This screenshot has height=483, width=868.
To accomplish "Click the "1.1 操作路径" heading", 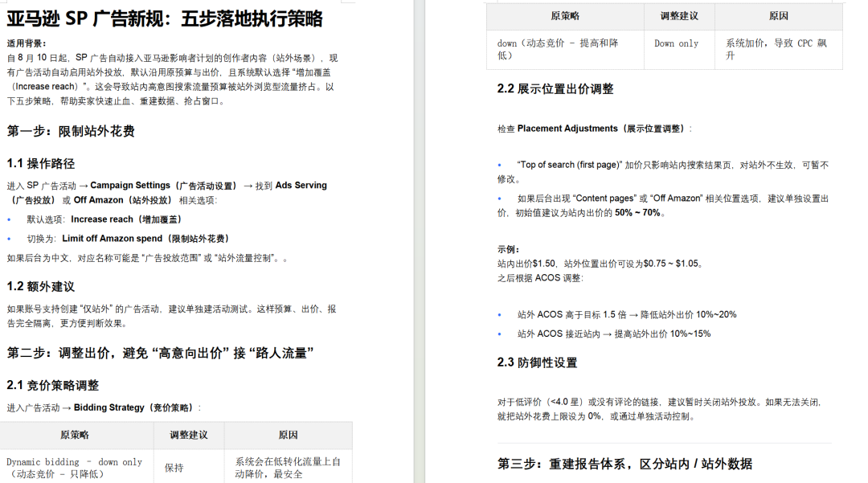I will point(41,164).
